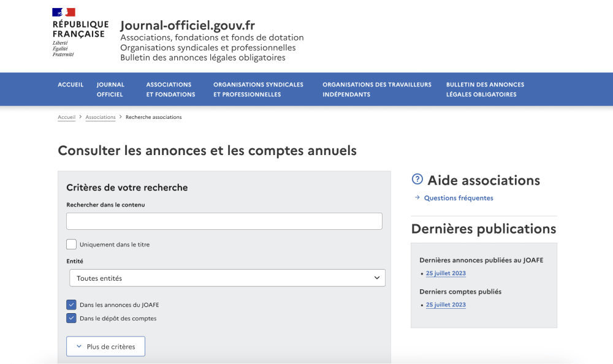Enable the Uniquement dans le titre checkbox
Viewport: 613px width, 364px height.
click(x=71, y=244)
